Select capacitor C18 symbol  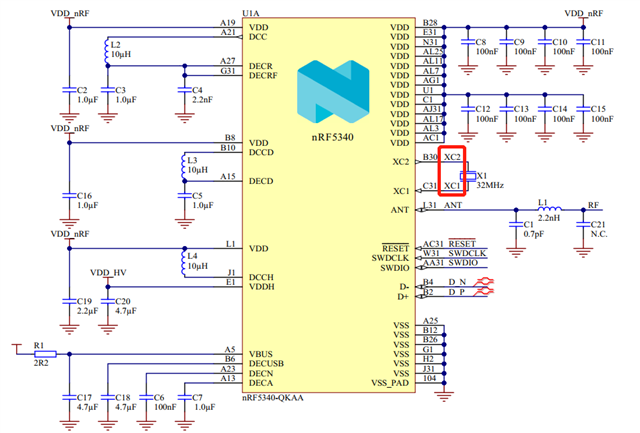107,397
